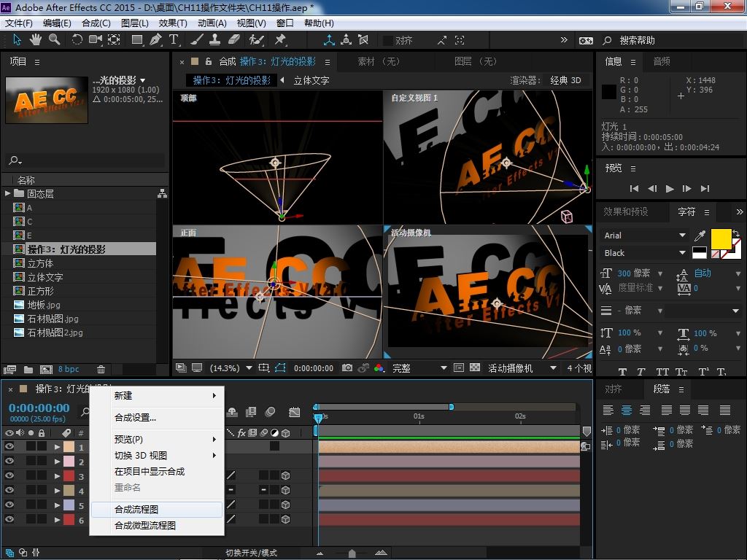Open the 完整 resolution dropdown
The height and width of the screenshot is (560, 747).
point(419,368)
